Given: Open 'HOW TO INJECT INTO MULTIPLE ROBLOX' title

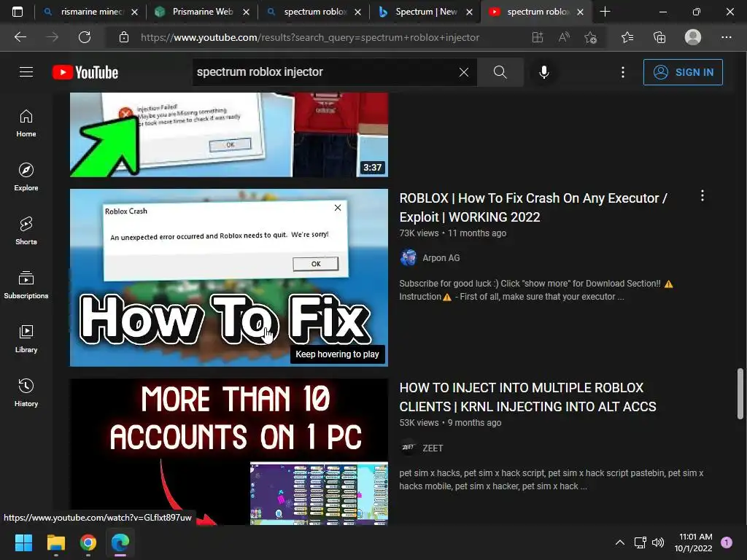Looking at the screenshot, I should pos(528,397).
